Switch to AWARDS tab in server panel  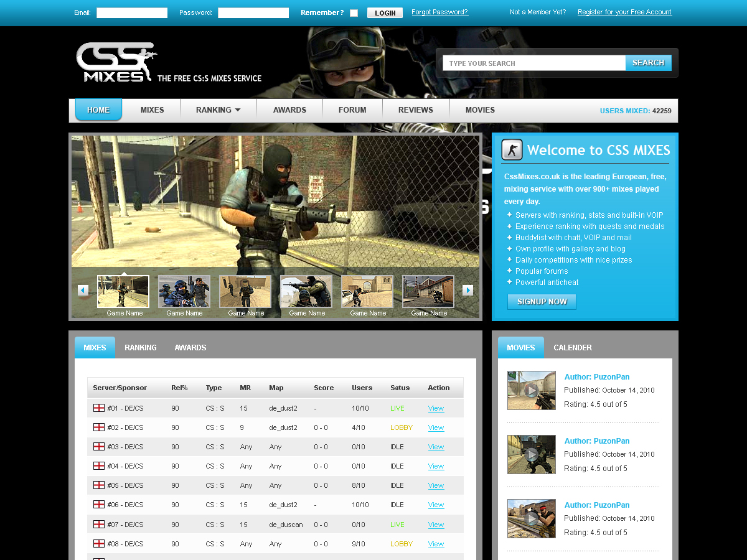(190, 348)
